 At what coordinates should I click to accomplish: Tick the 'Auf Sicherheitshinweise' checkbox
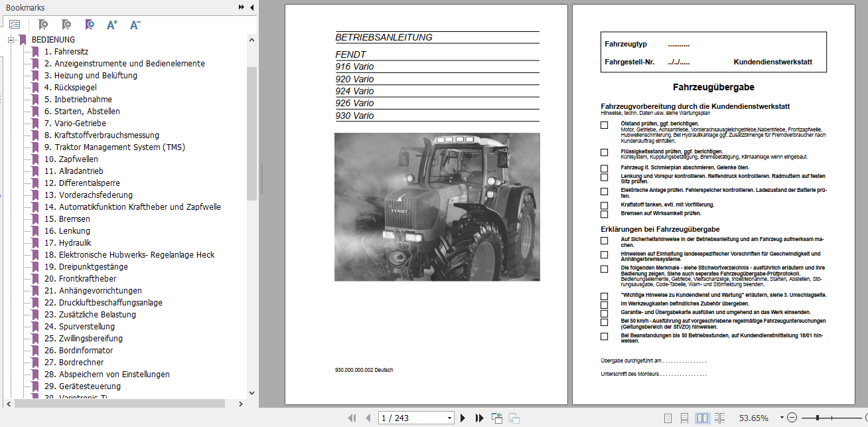click(604, 240)
